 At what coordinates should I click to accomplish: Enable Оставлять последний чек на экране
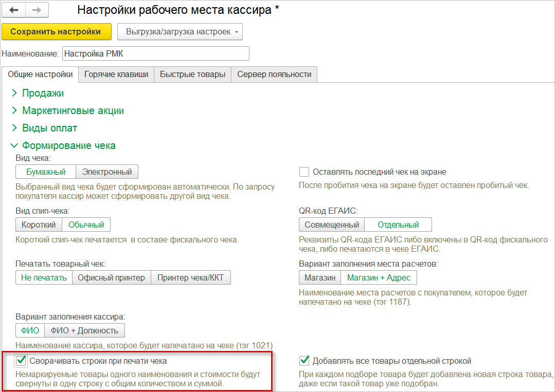(x=304, y=172)
